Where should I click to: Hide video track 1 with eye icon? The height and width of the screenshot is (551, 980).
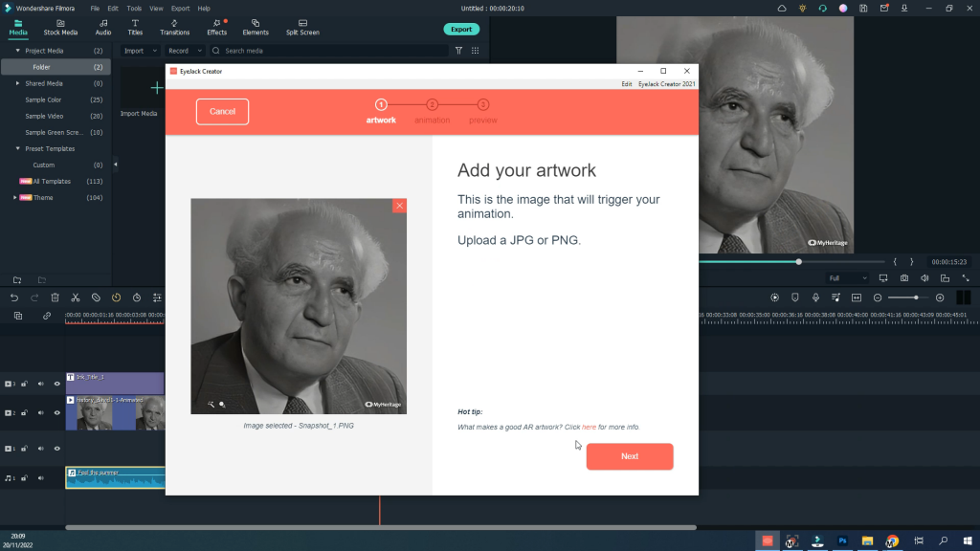[56, 449]
